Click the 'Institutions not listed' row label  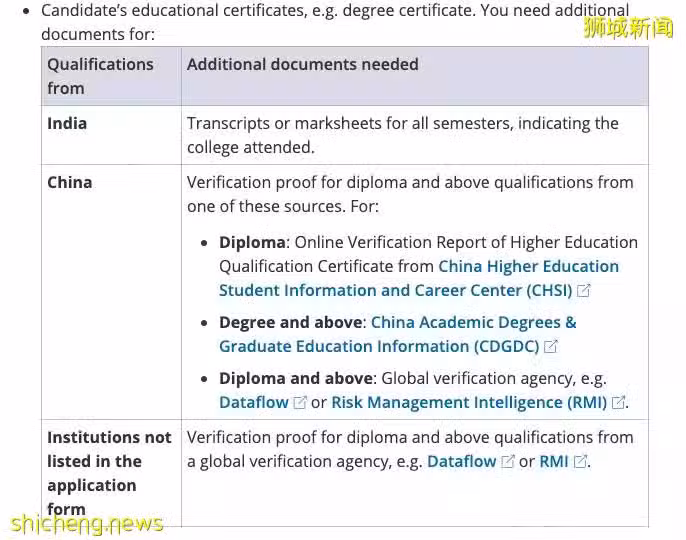[109, 473]
